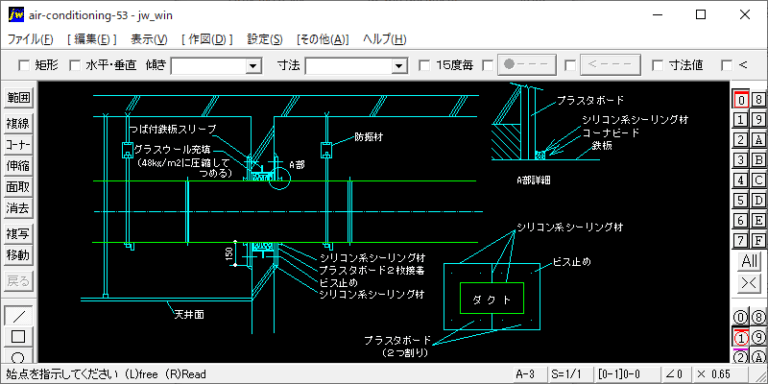Open the [作図(D)] menu
The height and width of the screenshot is (384, 768).
click(x=207, y=39)
